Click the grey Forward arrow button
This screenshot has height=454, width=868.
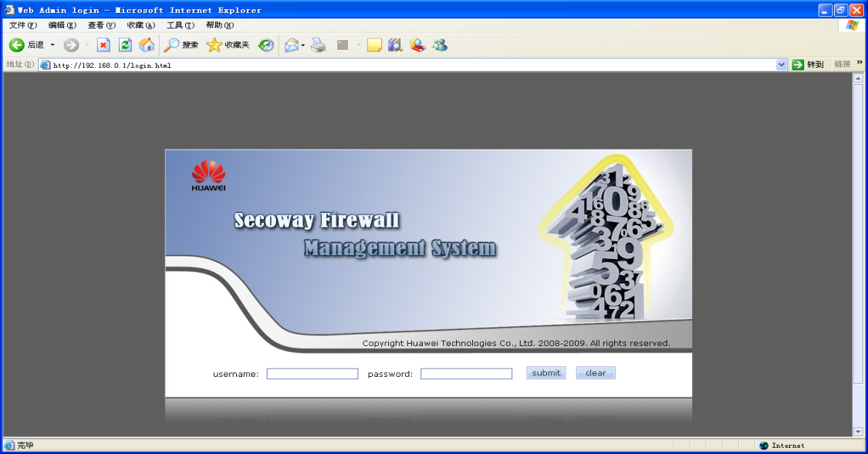tap(71, 45)
